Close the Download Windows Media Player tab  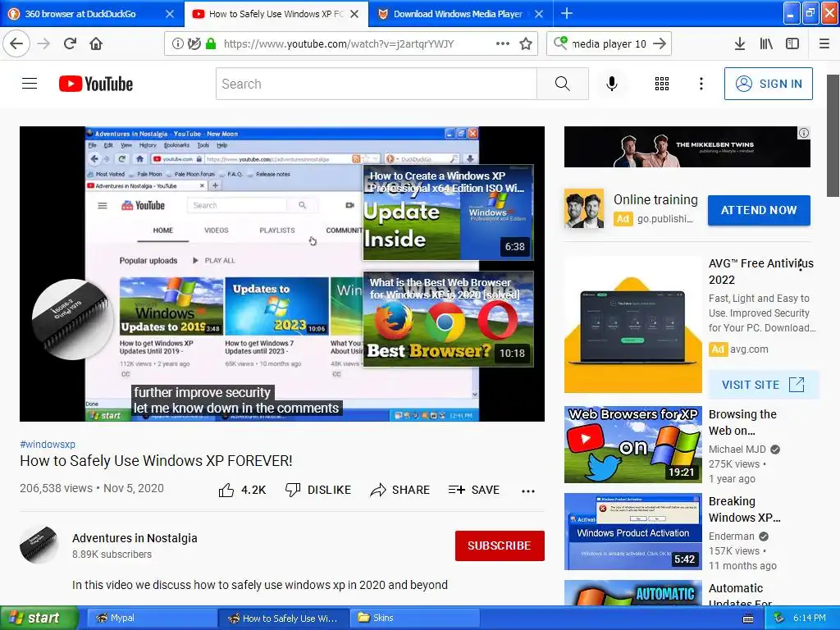pyautogui.click(x=539, y=14)
